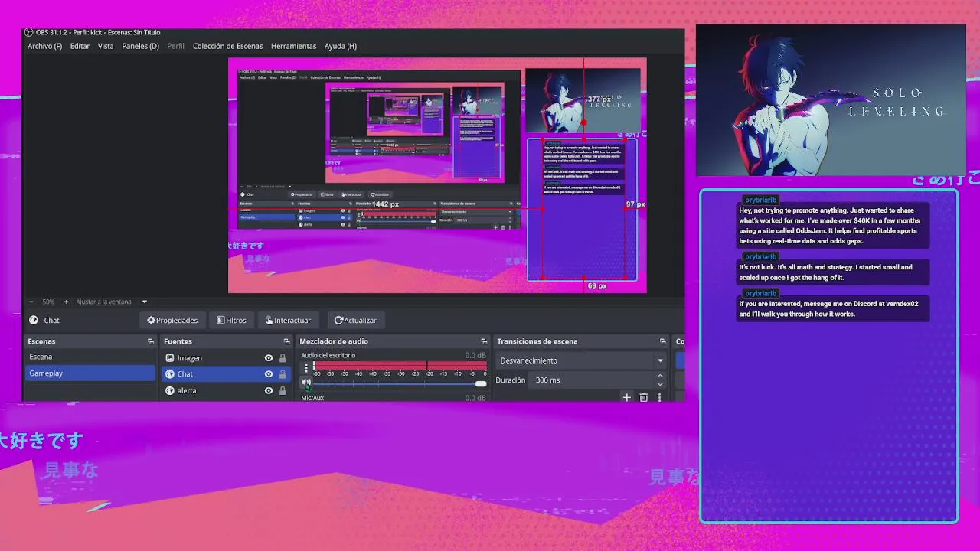This screenshot has height=551, width=980.
Task: Select the Chat source row
Action: [226, 374]
